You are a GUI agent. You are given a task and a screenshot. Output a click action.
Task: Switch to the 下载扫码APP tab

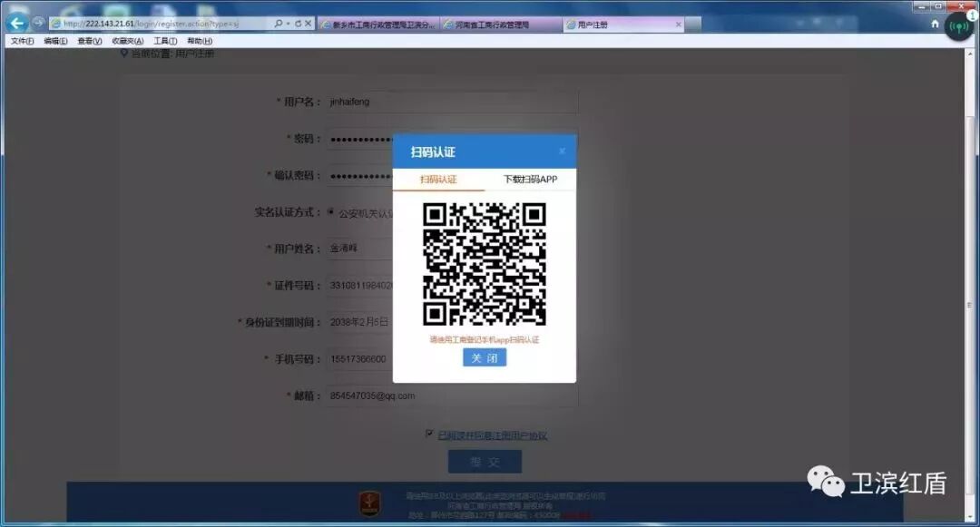pos(531,180)
